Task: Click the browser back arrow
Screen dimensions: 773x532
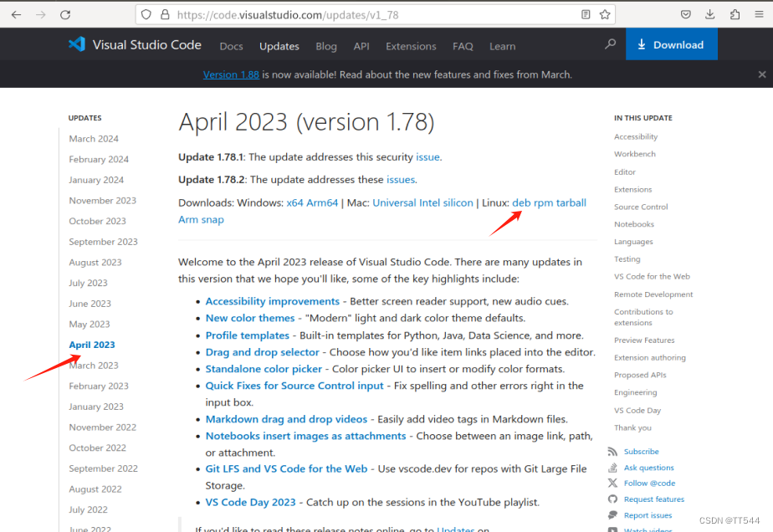Action: point(16,15)
